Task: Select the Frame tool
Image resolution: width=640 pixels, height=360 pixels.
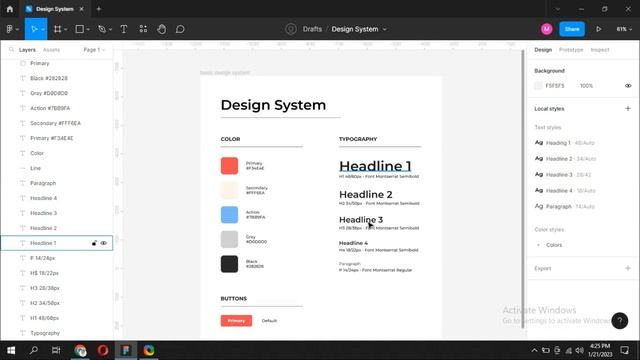Action: [58, 29]
